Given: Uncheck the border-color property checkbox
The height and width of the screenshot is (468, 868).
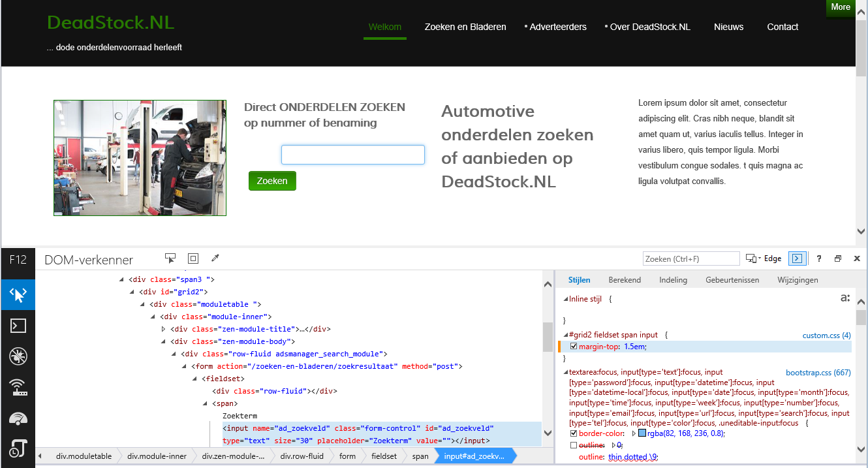Looking at the screenshot, I should click(574, 433).
